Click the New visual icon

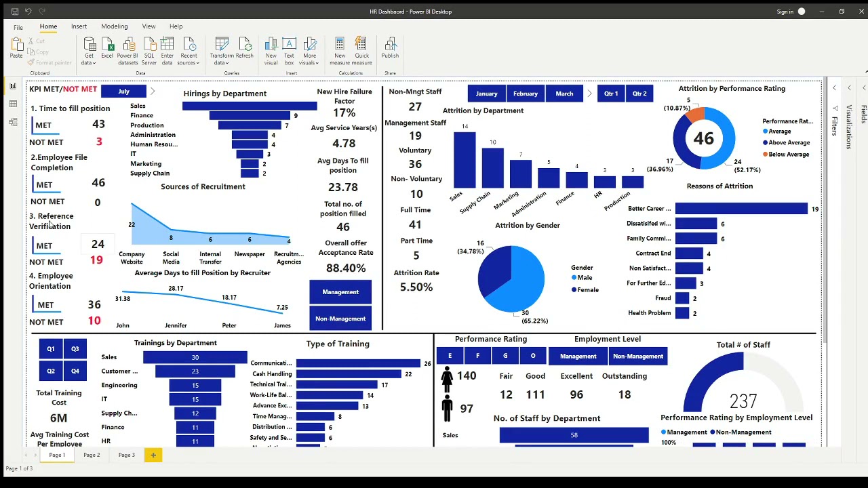(271, 47)
